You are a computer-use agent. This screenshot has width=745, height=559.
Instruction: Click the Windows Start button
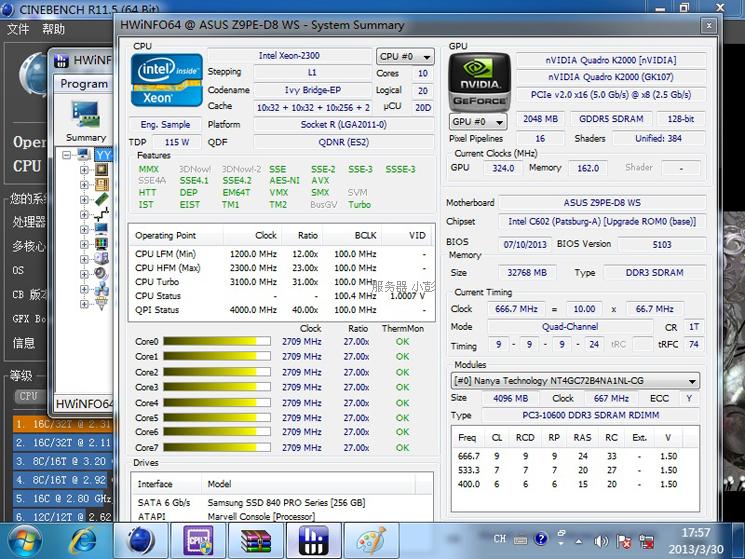[x=25, y=541]
